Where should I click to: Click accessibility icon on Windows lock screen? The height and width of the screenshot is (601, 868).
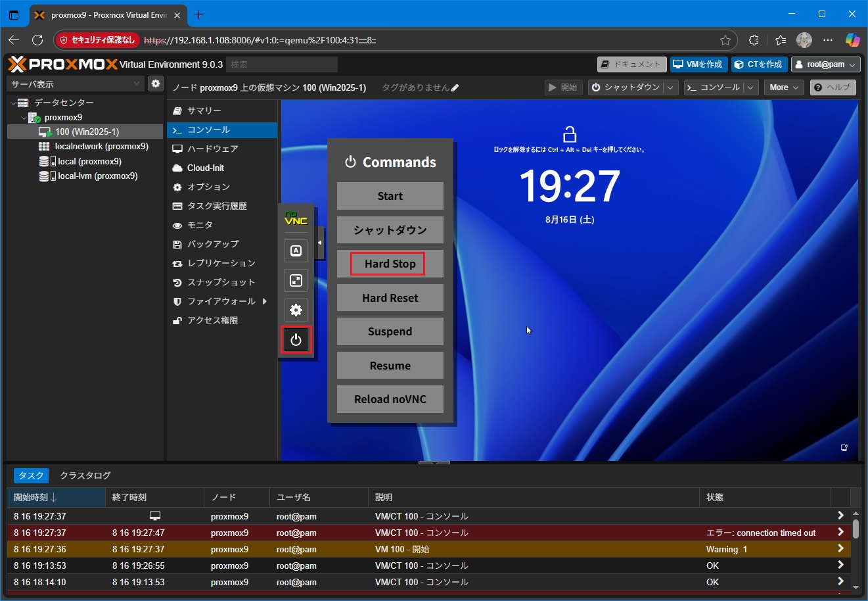click(x=844, y=448)
